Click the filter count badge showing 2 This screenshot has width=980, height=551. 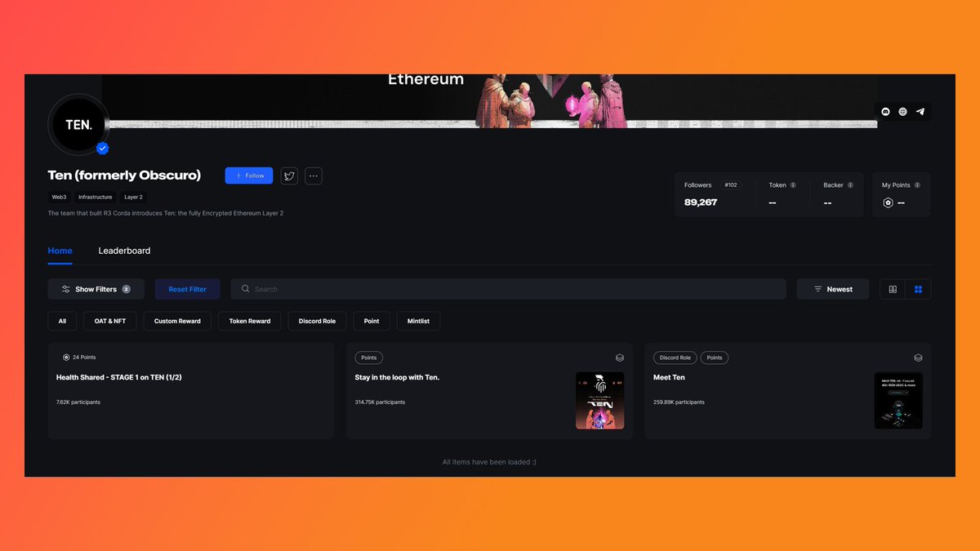coord(126,289)
